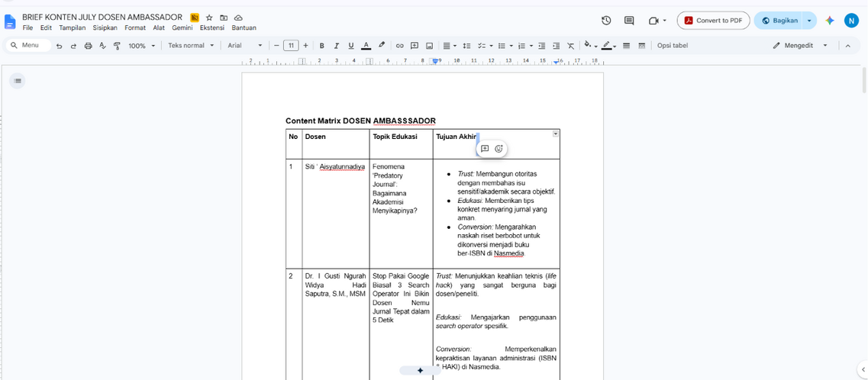Image resolution: width=868 pixels, height=380 pixels.
Task: Toggle italic formatting
Action: coord(336,46)
